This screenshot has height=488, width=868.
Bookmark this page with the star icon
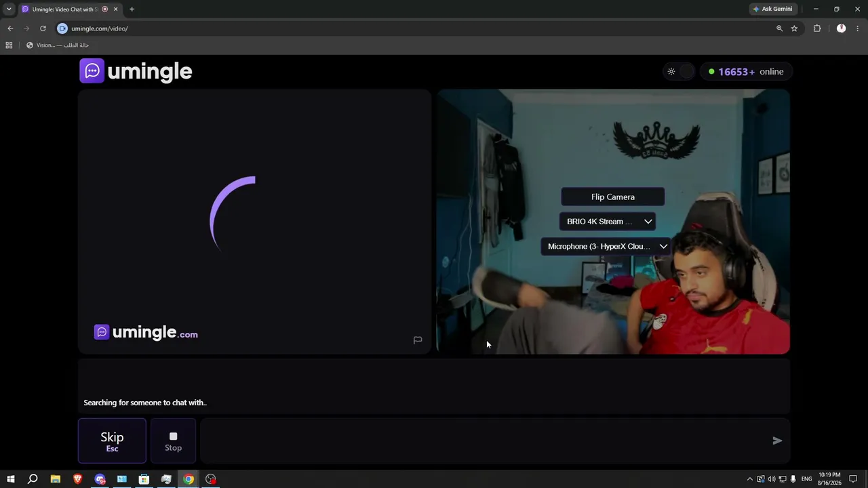[x=794, y=28]
